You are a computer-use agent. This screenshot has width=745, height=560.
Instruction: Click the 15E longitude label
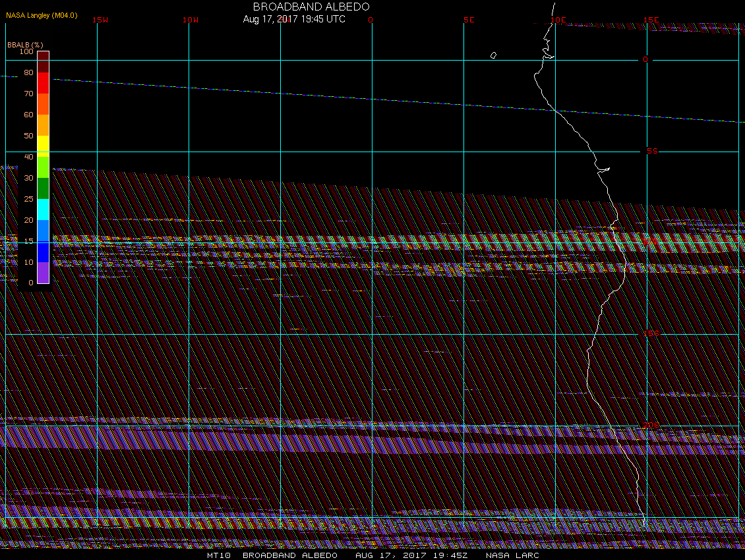(651, 20)
